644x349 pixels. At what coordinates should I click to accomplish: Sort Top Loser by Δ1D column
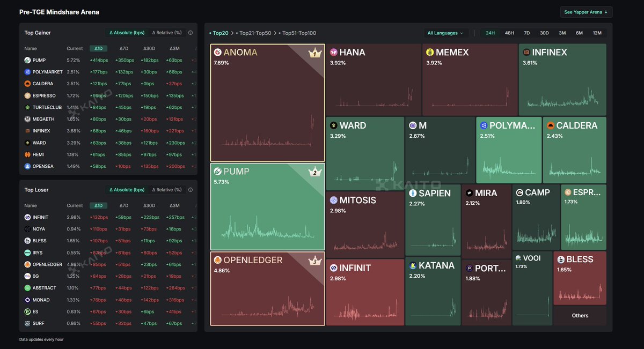(x=98, y=205)
